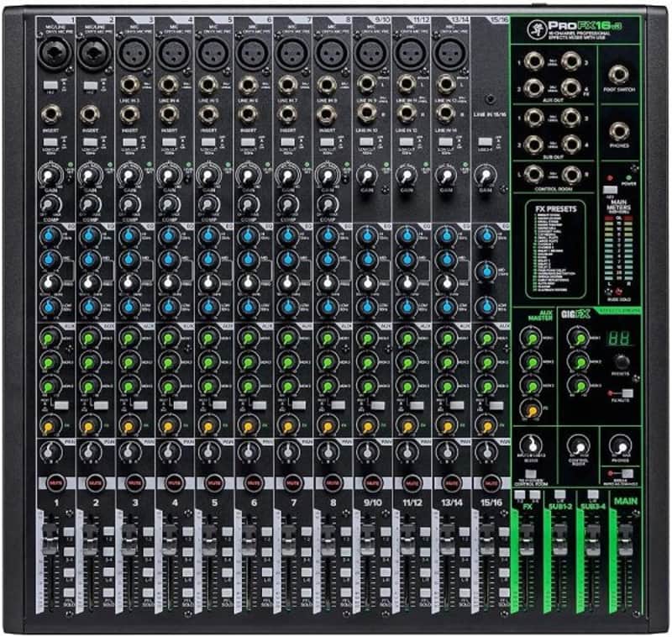Assign the FX return to subgroup 1-2
The height and width of the screenshot is (637, 672).
pos(520,495)
